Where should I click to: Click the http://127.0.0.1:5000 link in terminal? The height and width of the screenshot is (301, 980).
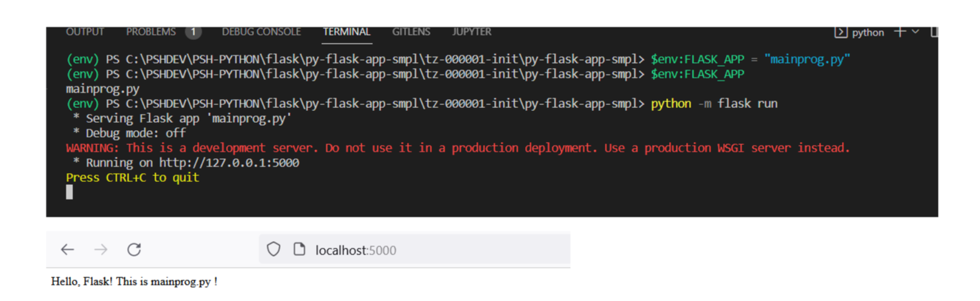pos(229,163)
